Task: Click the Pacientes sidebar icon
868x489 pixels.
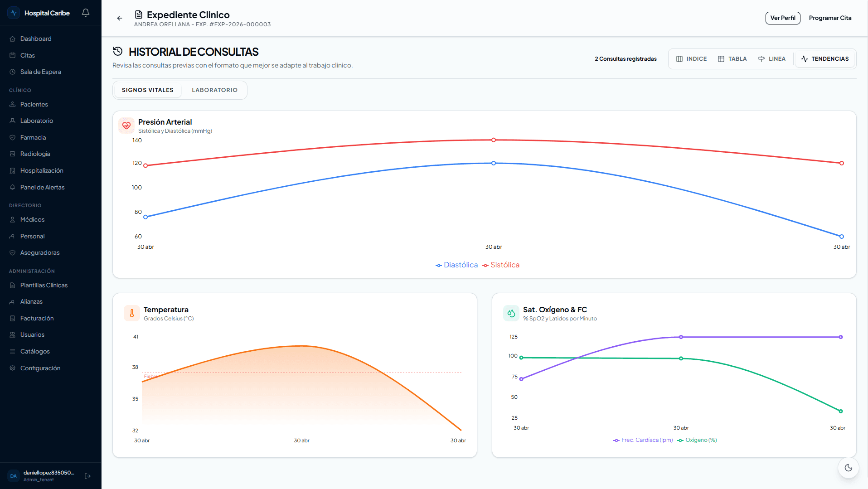Action: tap(13, 105)
